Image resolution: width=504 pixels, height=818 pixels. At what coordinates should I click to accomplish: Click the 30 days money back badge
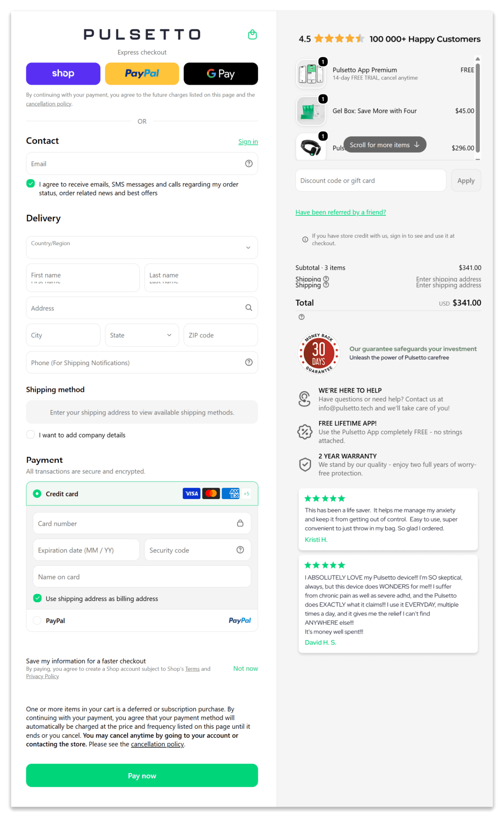tap(318, 353)
